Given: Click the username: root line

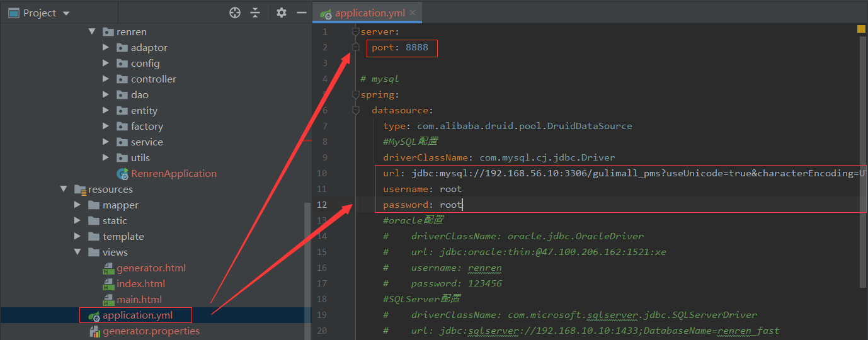Looking at the screenshot, I should pyautogui.click(x=422, y=189).
